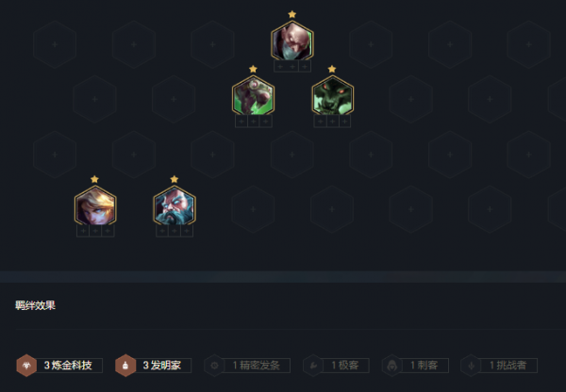Image resolution: width=566 pixels, height=392 pixels.
Task: Select the Singed champion portrait
Action: [x=292, y=41]
